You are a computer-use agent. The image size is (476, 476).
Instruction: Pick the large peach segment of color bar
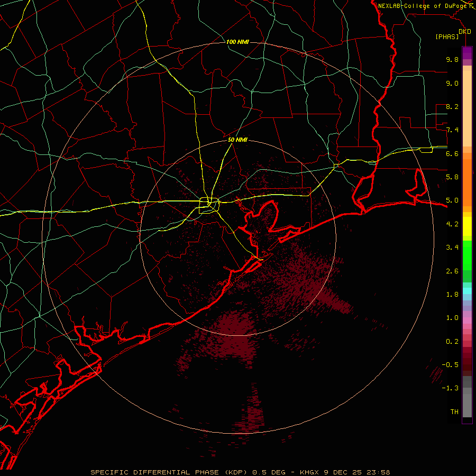click(467, 108)
